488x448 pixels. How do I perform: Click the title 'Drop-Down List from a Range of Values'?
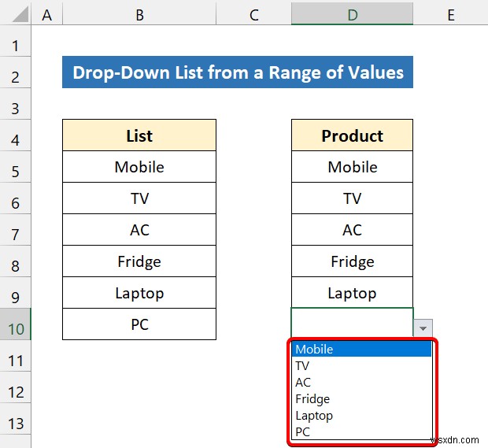click(238, 72)
